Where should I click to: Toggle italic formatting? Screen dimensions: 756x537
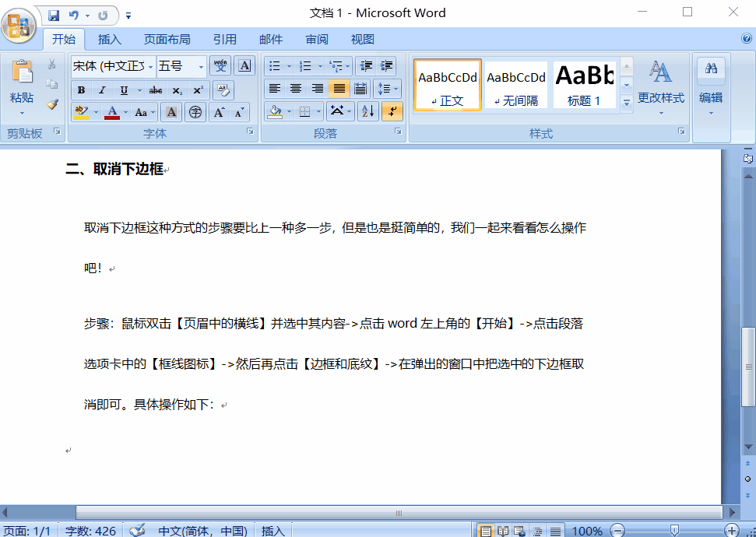point(102,89)
